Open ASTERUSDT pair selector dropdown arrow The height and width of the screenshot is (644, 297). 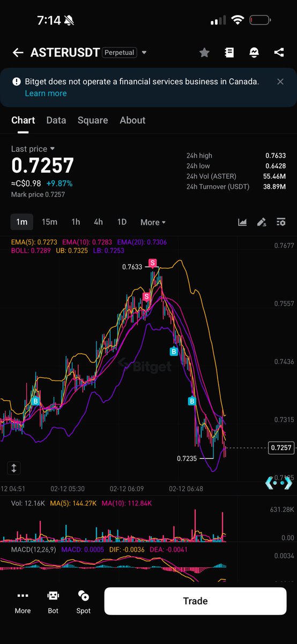coord(144,53)
